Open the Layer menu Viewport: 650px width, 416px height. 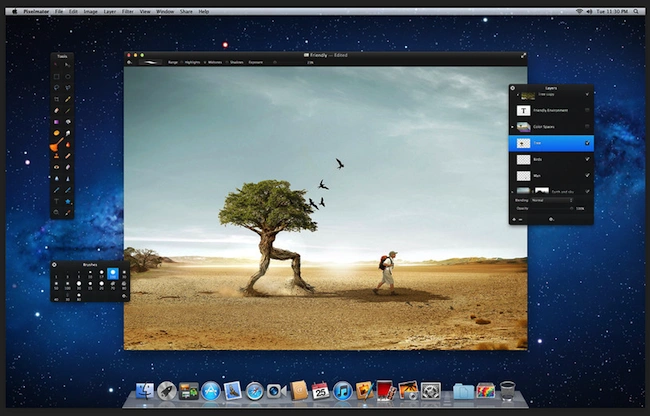pyautogui.click(x=109, y=12)
